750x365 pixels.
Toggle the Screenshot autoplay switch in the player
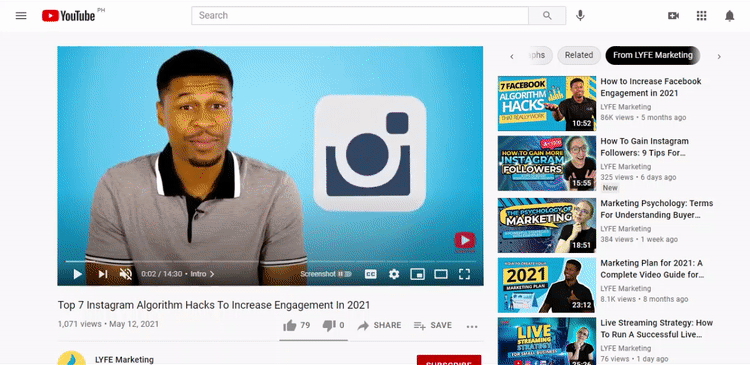[x=344, y=274]
